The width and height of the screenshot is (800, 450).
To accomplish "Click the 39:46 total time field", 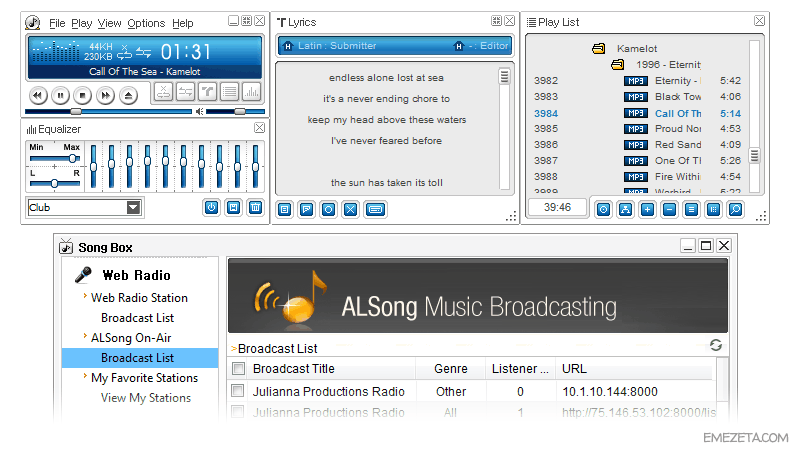I will [557, 207].
